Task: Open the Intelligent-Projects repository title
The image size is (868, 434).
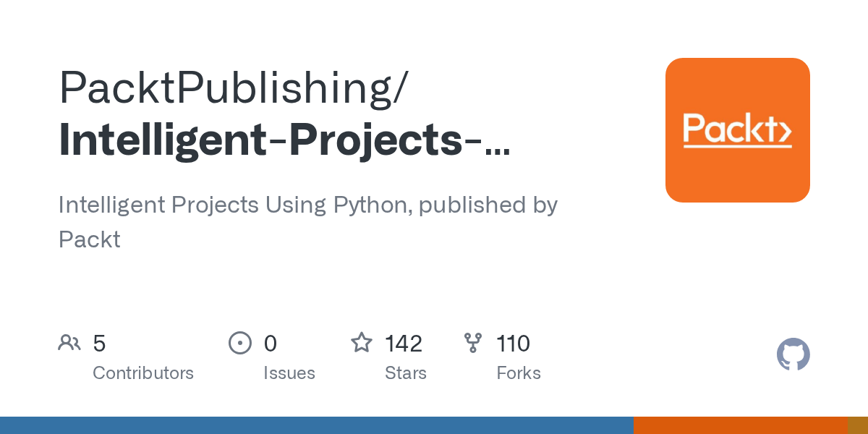Action: click(284, 140)
